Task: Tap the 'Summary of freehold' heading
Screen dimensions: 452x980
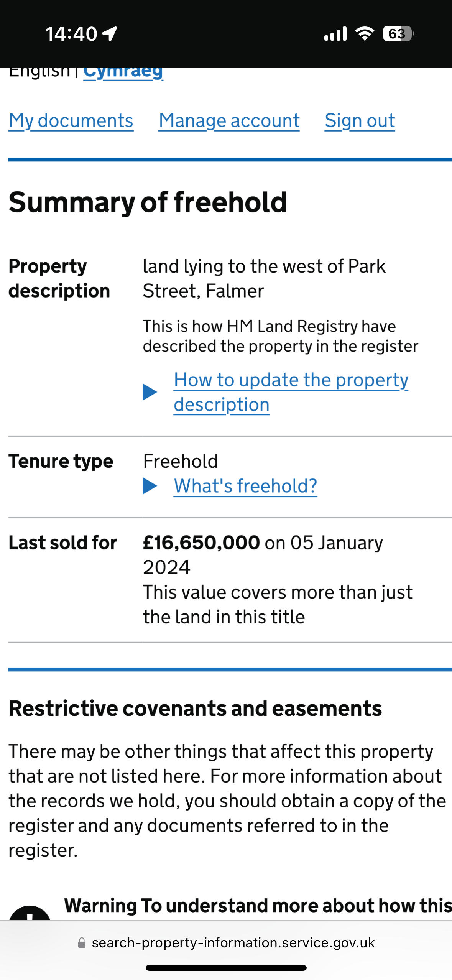Action: coord(148,202)
